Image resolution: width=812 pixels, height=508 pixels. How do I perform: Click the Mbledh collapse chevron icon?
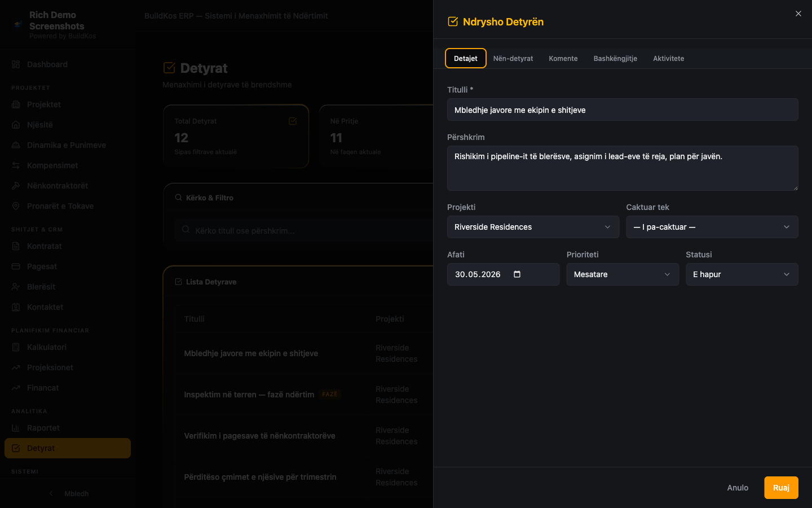[x=51, y=493]
